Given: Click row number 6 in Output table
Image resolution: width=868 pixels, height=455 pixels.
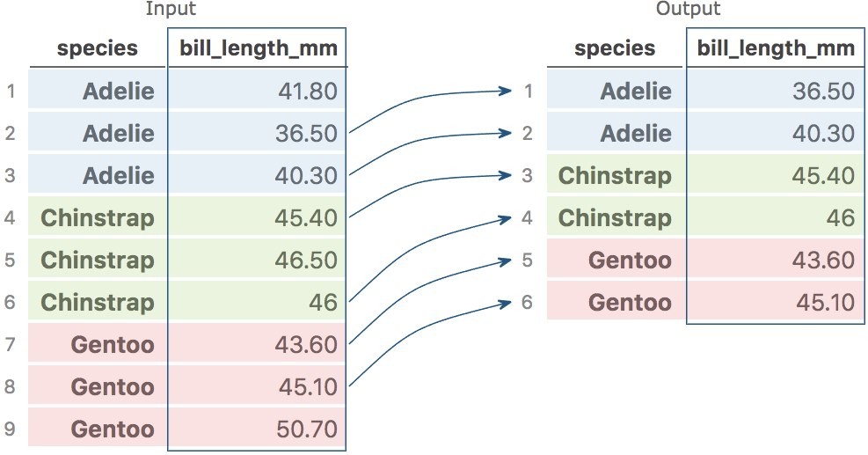Looking at the screenshot, I should [528, 303].
